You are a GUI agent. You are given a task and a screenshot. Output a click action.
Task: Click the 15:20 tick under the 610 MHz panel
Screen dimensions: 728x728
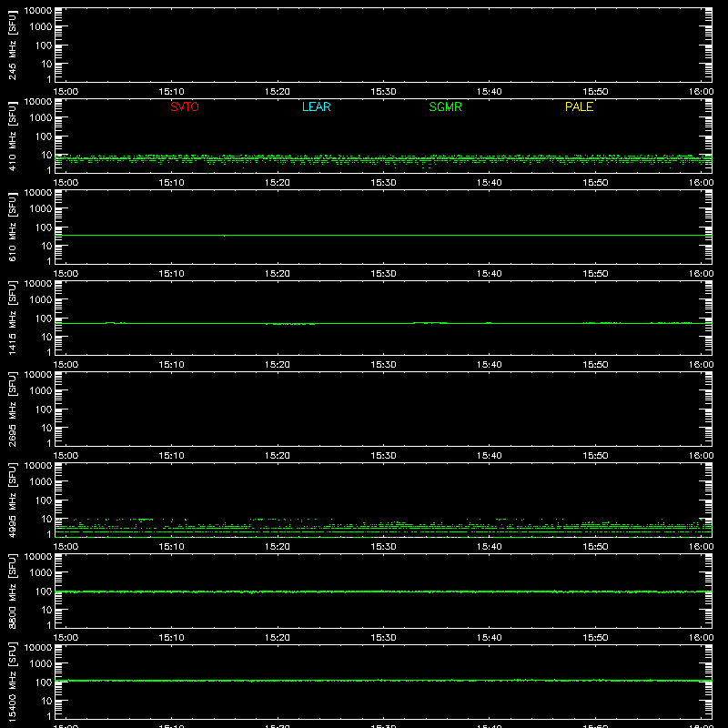tap(278, 274)
